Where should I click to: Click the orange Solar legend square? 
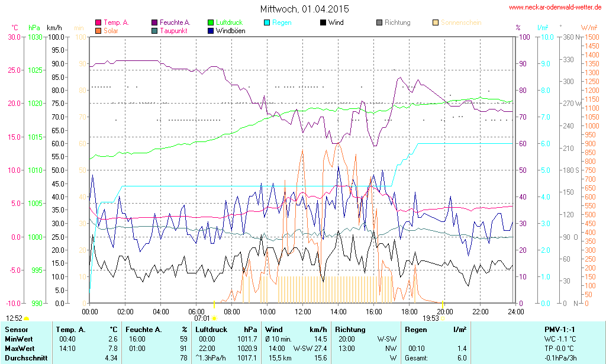click(98, 31)
